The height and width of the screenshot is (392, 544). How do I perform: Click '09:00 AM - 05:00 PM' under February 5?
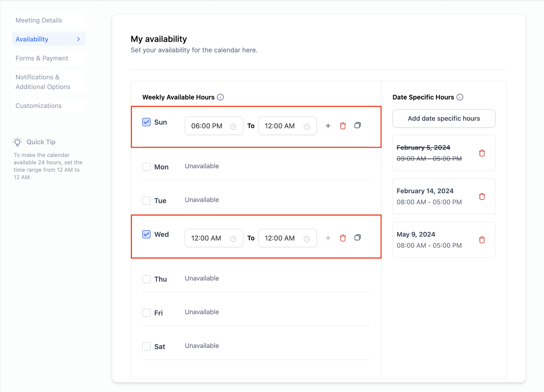[429, 159]
